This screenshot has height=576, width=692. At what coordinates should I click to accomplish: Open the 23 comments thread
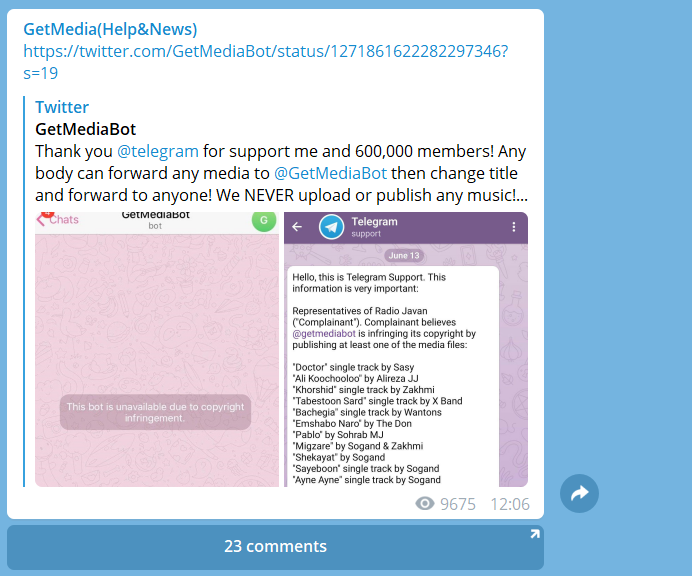[275, 547]
